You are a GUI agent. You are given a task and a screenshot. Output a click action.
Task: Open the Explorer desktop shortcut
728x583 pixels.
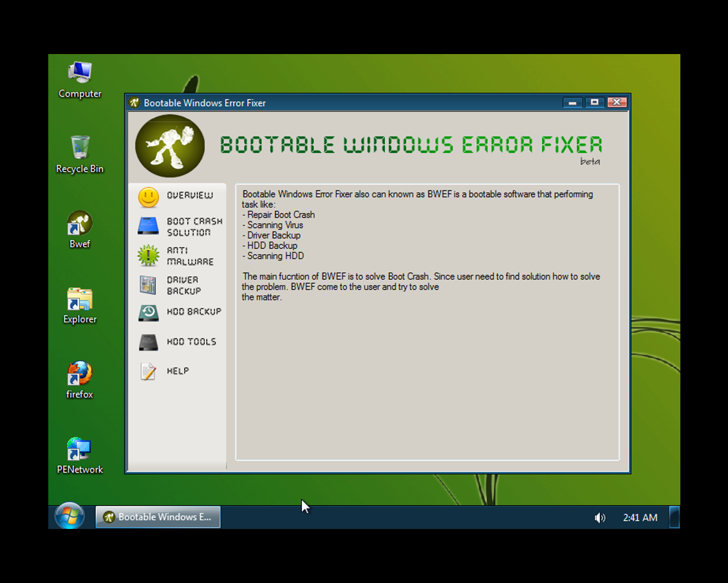[80, 299]
